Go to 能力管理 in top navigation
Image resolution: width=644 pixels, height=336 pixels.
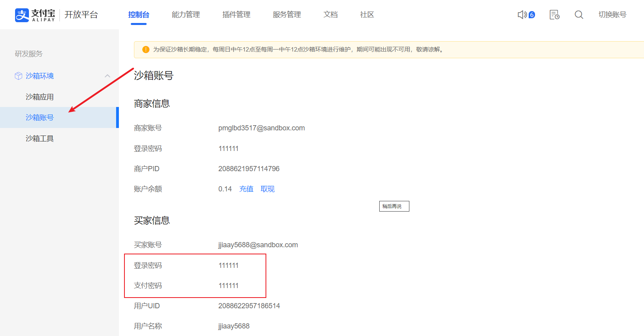186,15
